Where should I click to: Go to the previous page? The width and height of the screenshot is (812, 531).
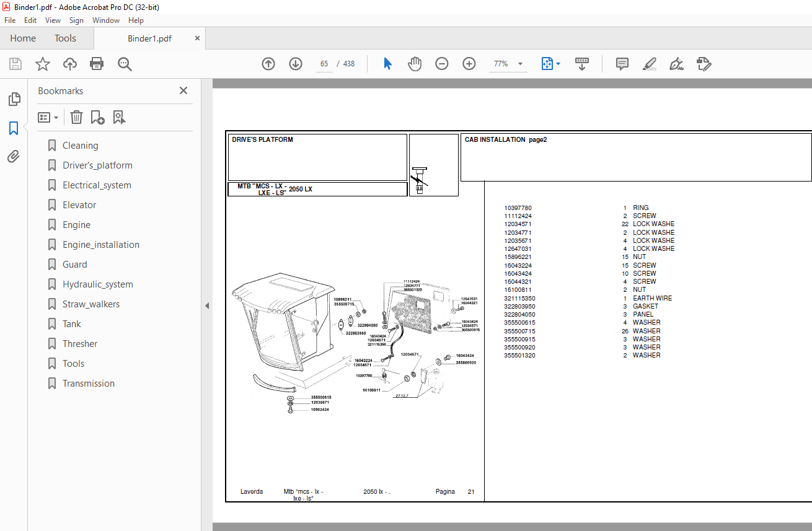click(268, 64)
